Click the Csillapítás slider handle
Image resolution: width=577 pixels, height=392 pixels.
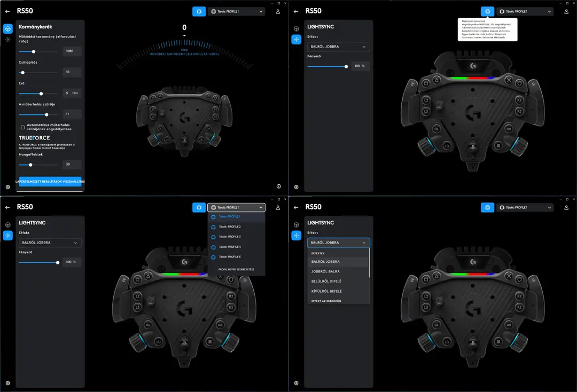pyautogui.click(x=23, y=73)
